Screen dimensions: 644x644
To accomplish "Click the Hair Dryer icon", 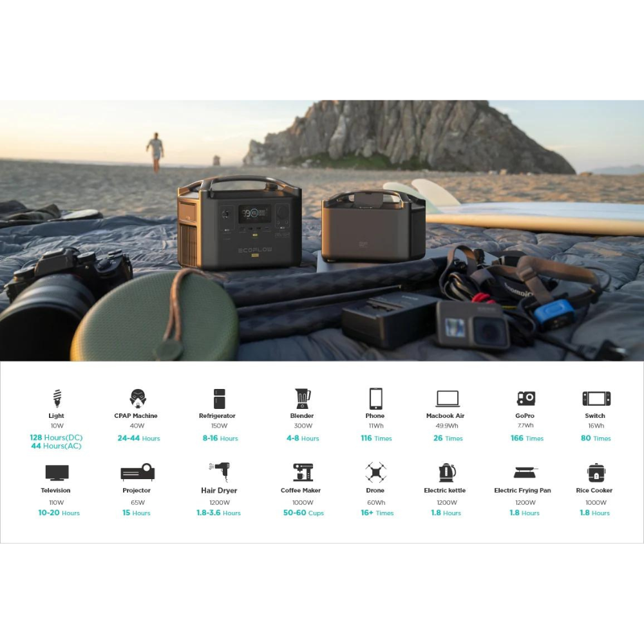I will point(219,472).
